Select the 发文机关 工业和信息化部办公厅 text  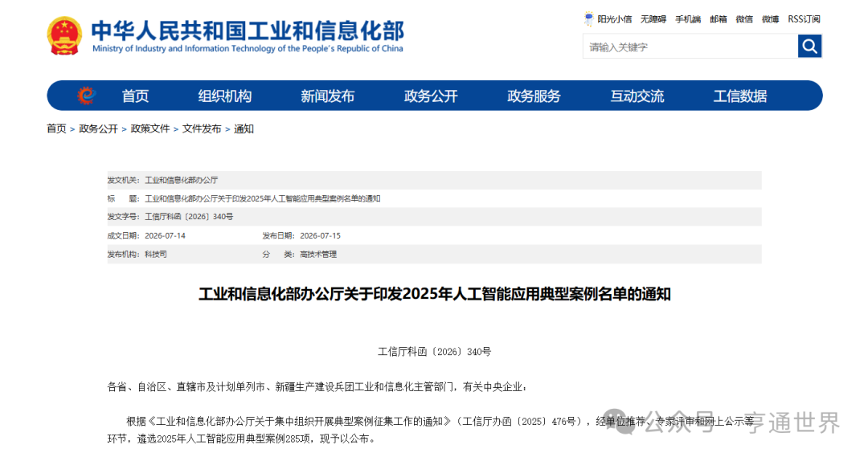(x=181, y=181)
